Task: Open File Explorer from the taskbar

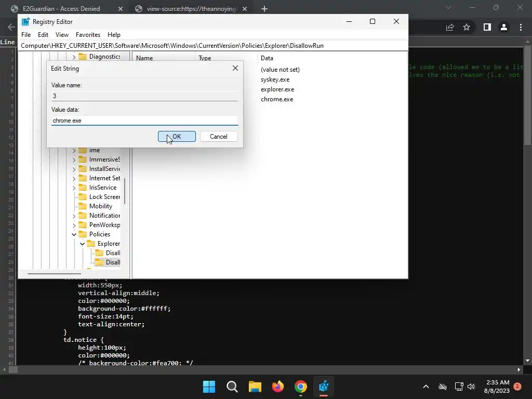Action: click(255, 387)
